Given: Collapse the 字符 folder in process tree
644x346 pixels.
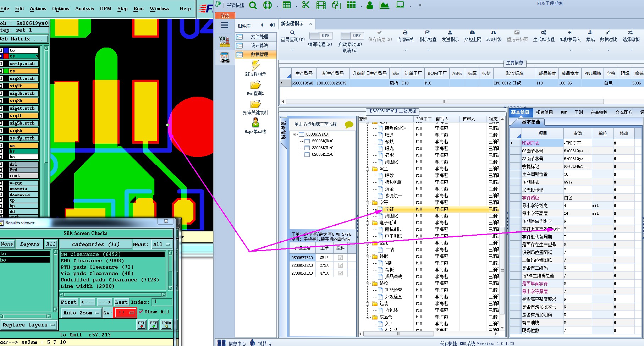Looking at the screenshot, I should click(368, 203).
